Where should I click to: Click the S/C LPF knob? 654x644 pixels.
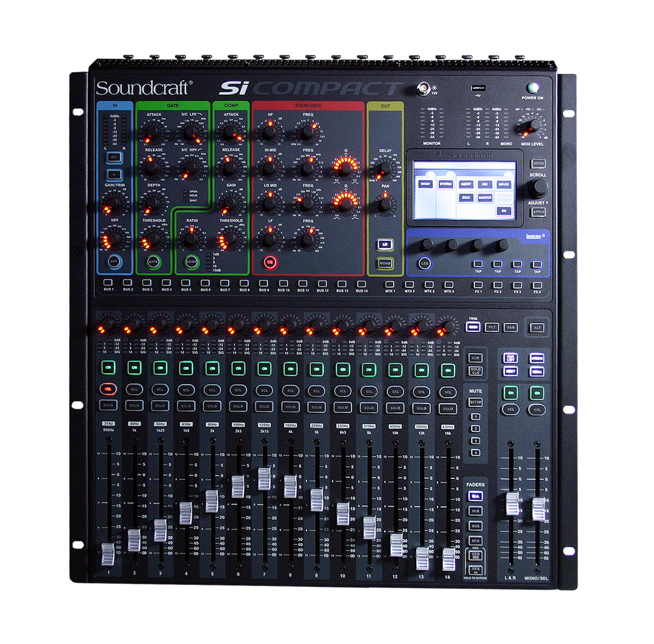pos(191,131)
